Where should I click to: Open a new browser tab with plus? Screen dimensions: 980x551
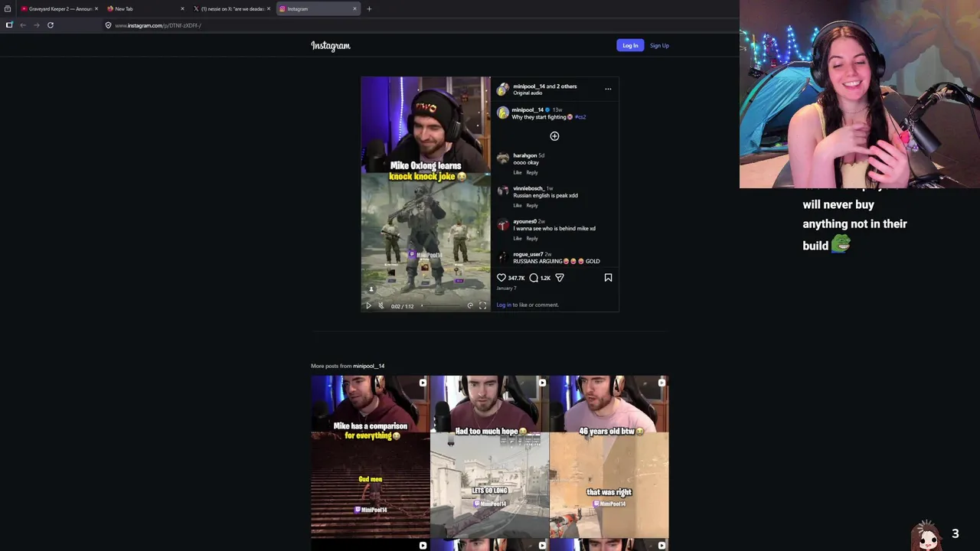[x=369, y=9]
